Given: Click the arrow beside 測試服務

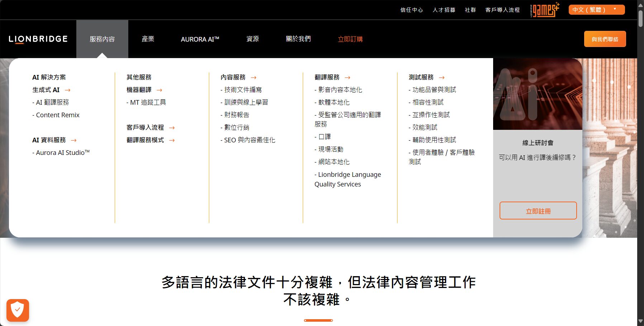Looking at the screenshot, I should pos(442,77).
